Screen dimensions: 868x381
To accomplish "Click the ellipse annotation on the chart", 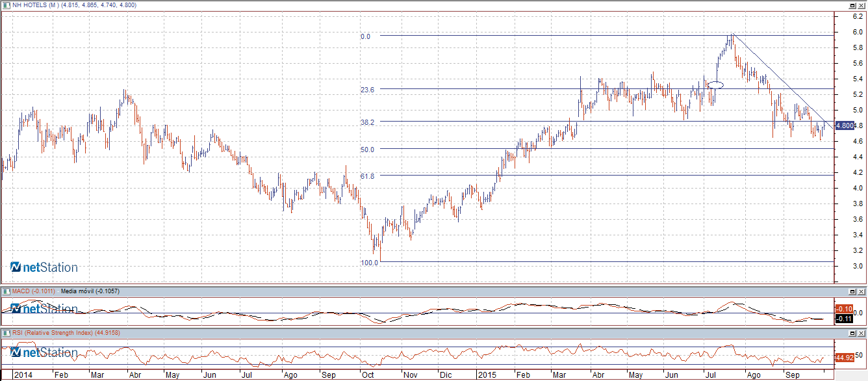I will coord(715,85).
